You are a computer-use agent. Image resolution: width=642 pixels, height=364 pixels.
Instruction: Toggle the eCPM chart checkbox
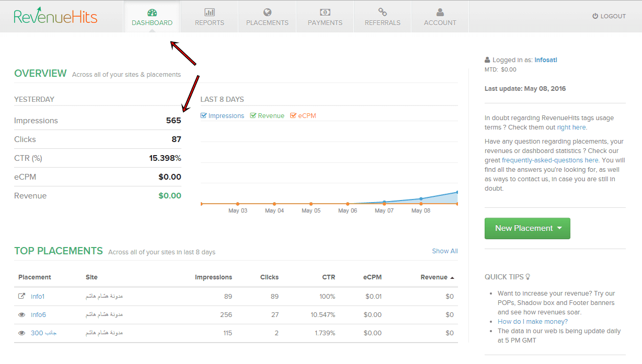coord(293,116)
